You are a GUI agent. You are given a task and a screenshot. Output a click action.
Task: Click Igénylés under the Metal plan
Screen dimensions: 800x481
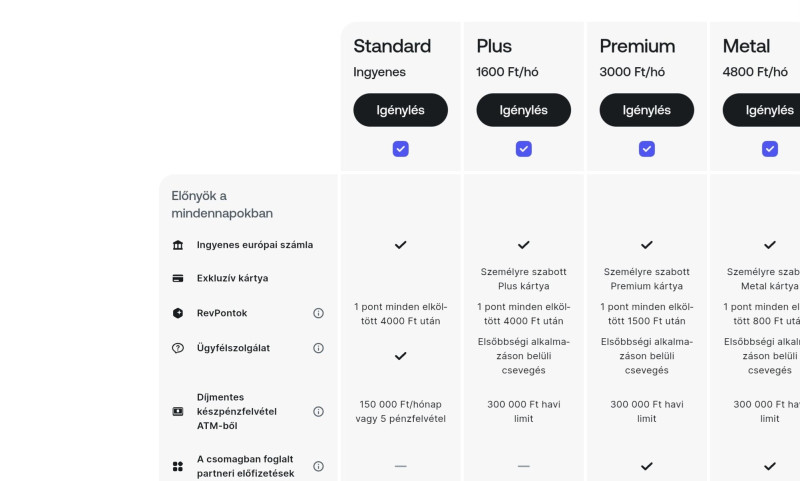767,110
